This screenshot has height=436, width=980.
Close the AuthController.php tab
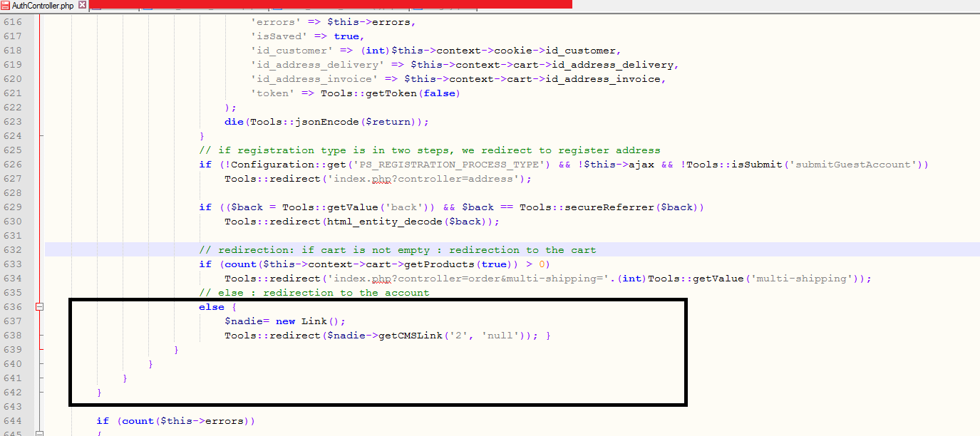[x=82, y=6]
